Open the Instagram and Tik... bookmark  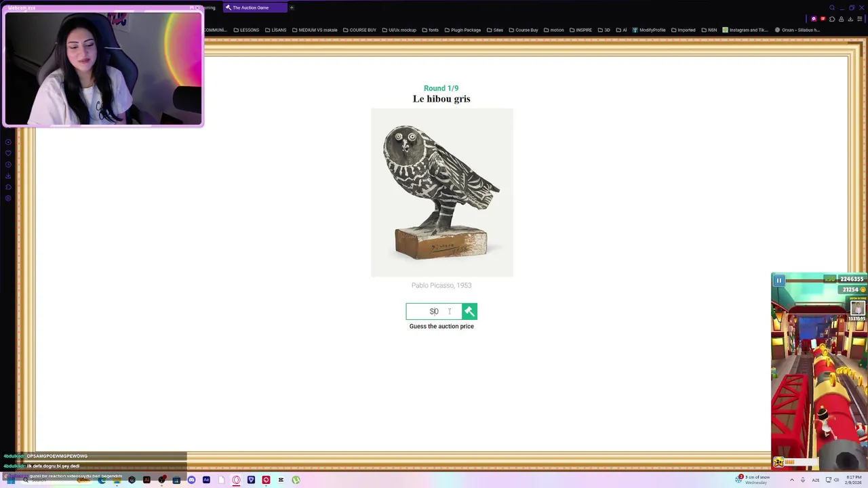point(745,30)
